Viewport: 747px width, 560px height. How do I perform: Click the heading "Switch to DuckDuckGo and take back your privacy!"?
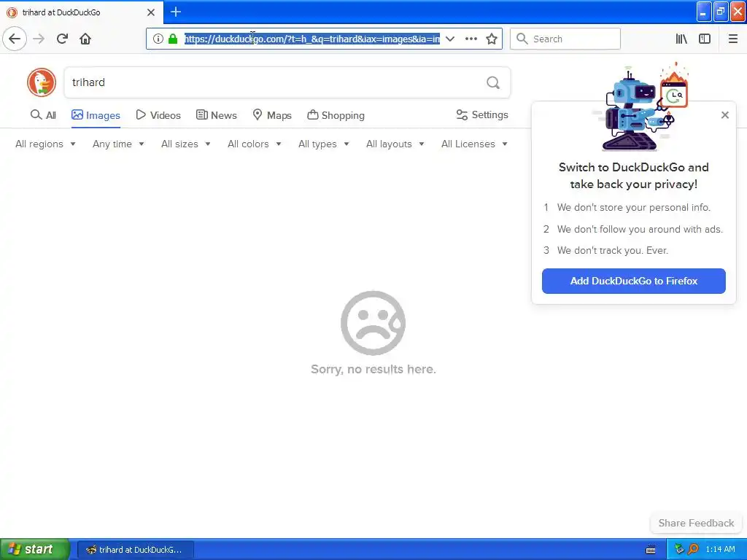pyautogui.click(x=634, y=176)
